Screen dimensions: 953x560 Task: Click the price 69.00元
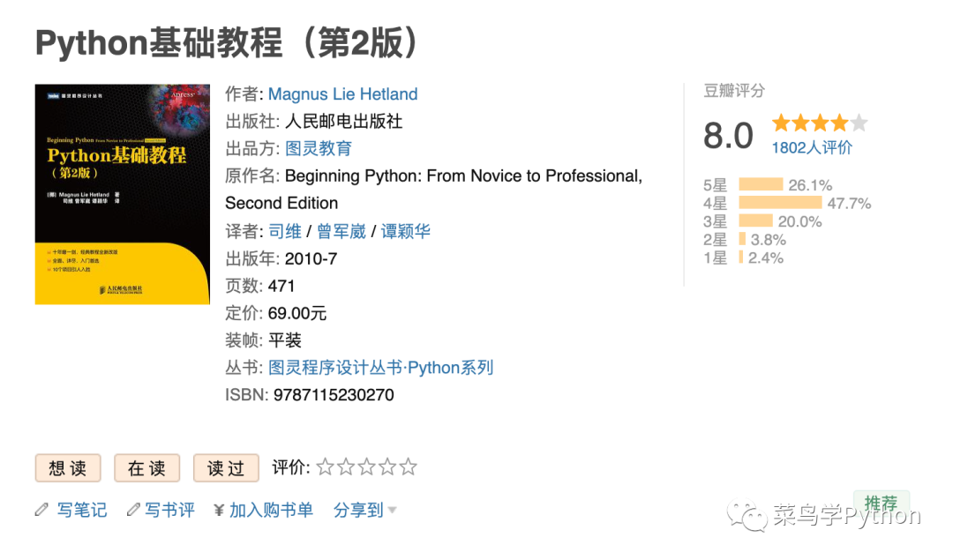click(297, 313)
